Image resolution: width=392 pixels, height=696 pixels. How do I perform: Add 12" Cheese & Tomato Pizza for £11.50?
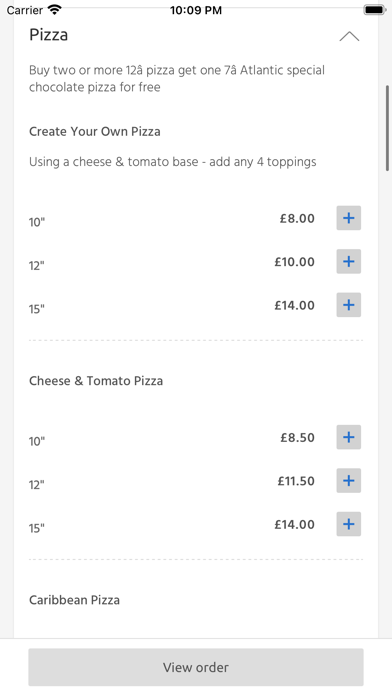click(x=348, y=481)
